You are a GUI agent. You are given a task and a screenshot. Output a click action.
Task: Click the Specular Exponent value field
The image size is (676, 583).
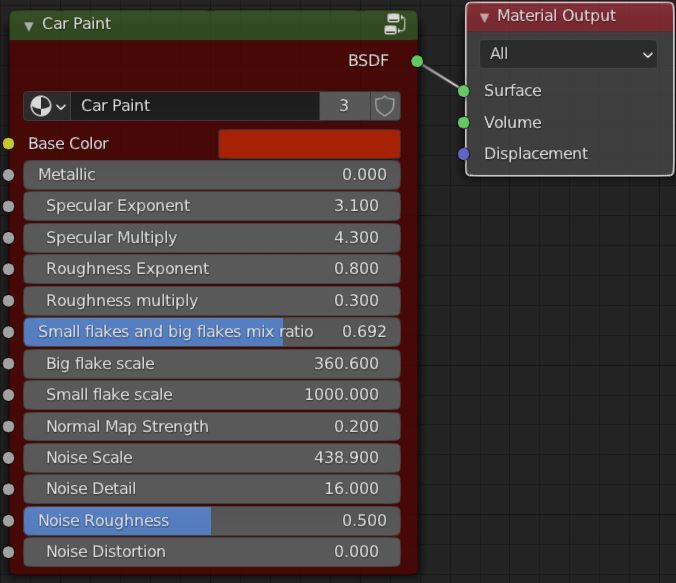(x=212, y=206)
